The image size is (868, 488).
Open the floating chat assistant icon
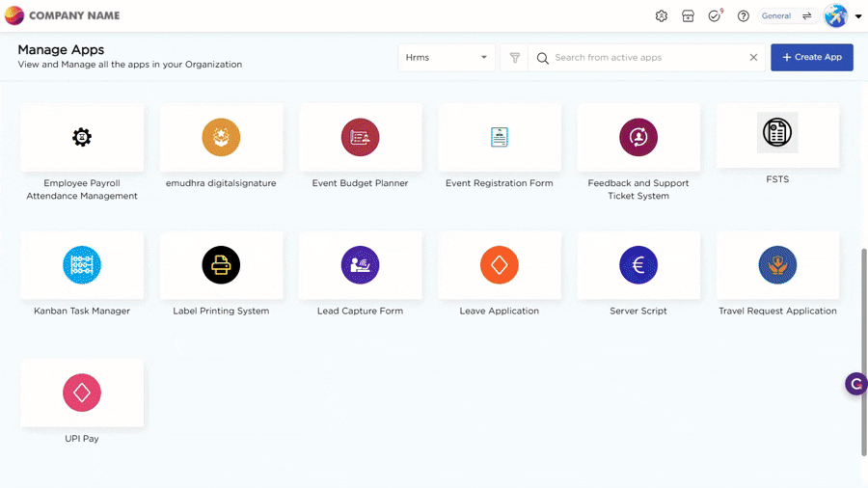[x=855, y=384]
